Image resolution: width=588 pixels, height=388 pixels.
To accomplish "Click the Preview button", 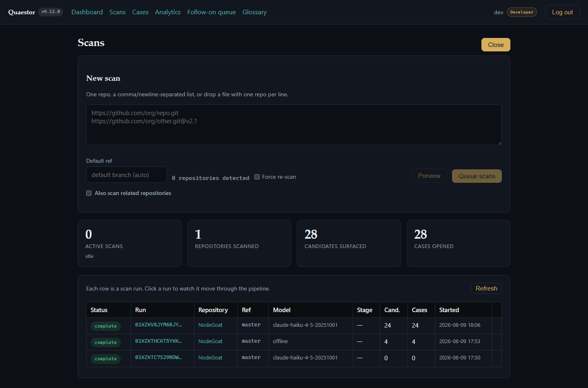I will [429, 176].
